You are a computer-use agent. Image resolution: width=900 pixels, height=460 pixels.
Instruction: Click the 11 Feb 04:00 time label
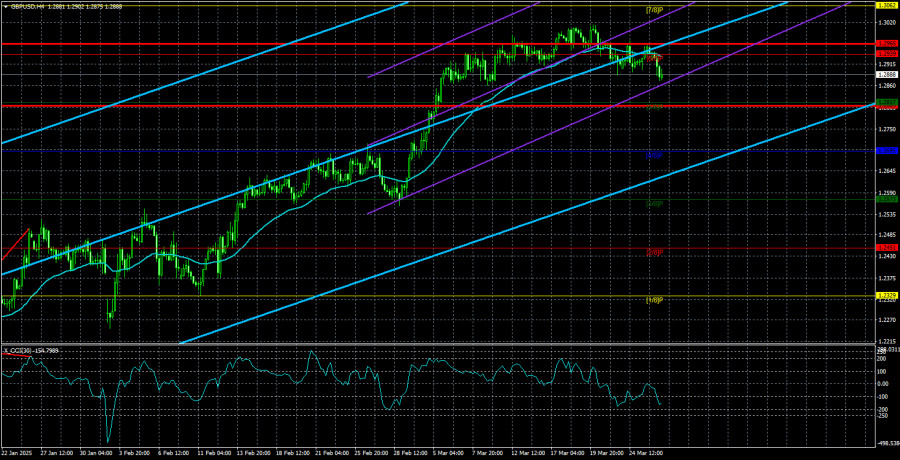click(x=212, y=454)
